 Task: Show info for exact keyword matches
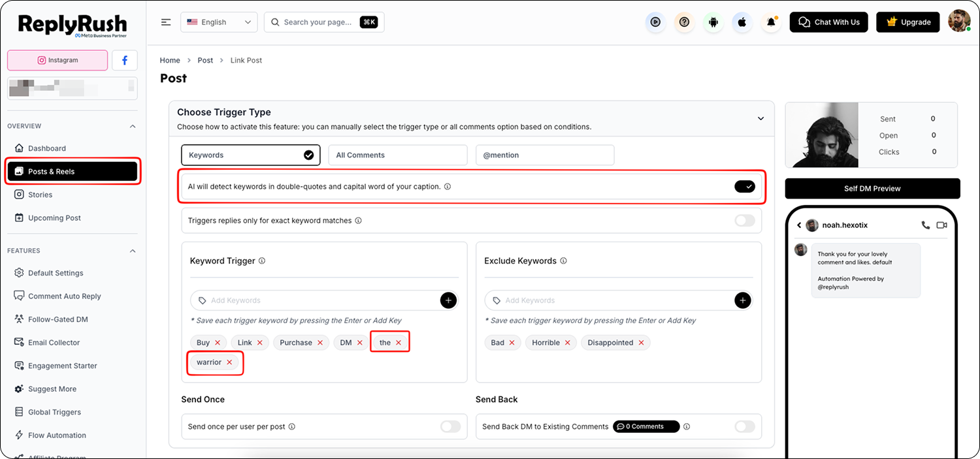point(358,221)
